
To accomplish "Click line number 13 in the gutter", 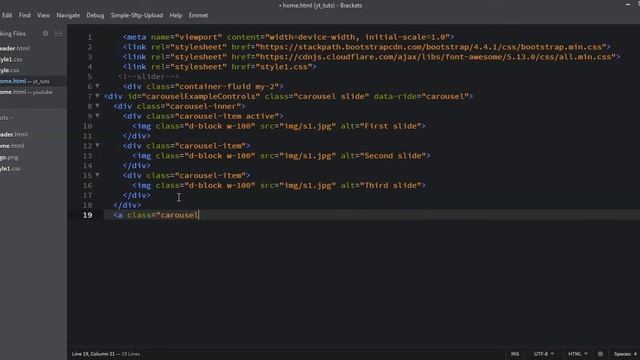I will (x=87, y=156).
